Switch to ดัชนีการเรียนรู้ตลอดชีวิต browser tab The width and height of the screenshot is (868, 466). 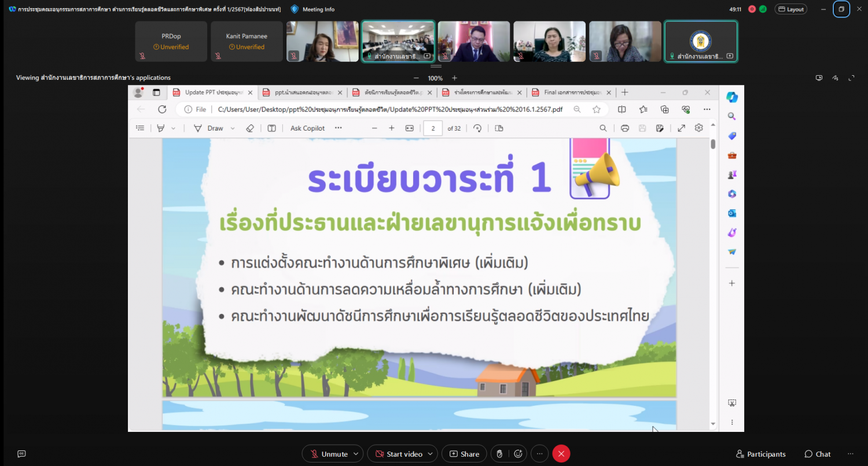point(392,93)
